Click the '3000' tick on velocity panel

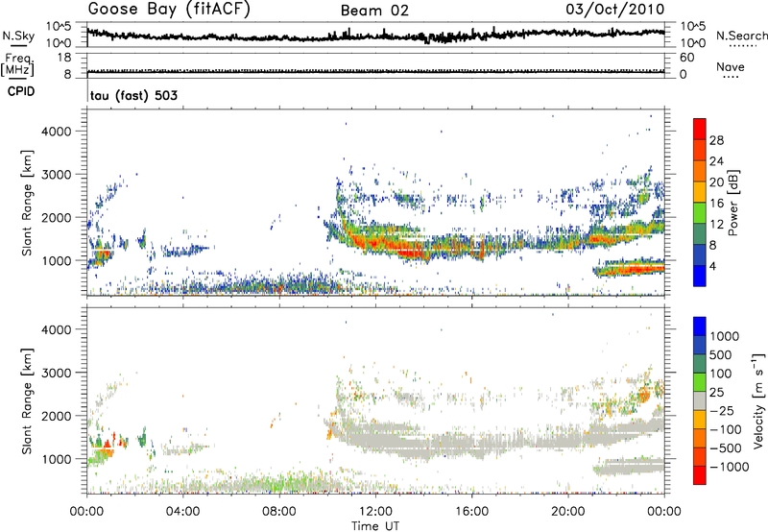(x=57, y=373)
